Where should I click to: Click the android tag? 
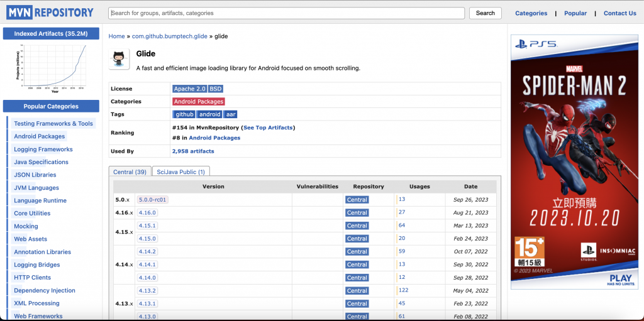click(210, 114)
